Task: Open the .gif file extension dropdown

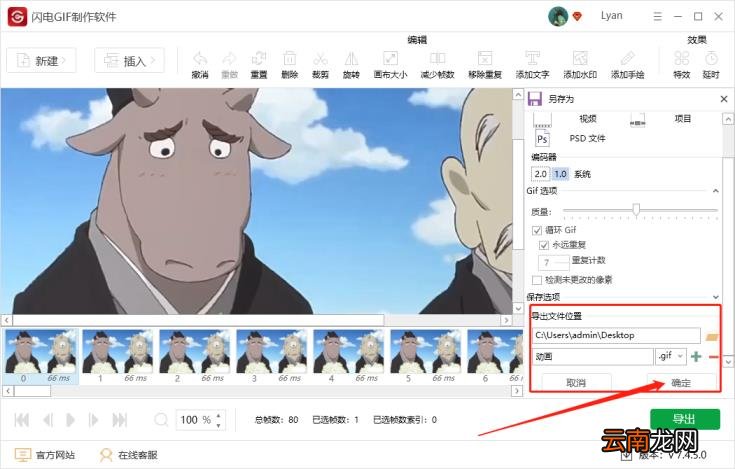Action: pos(671,357)
